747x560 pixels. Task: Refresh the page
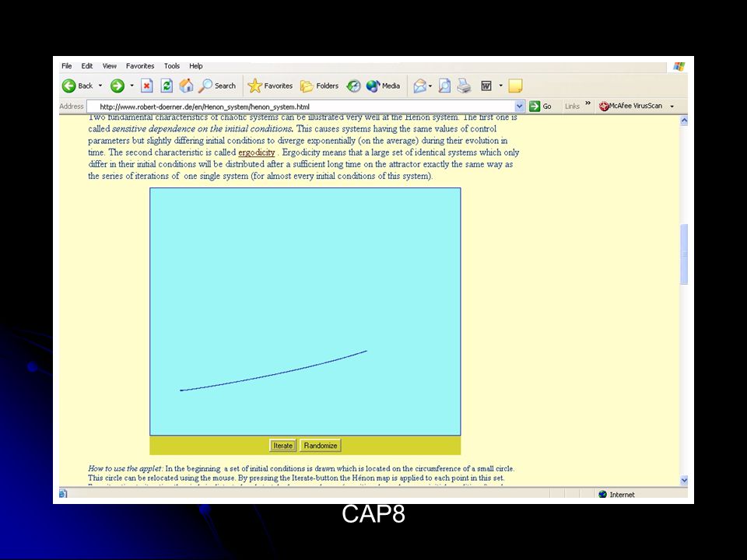pyautogui.click(x=167, y=86)
